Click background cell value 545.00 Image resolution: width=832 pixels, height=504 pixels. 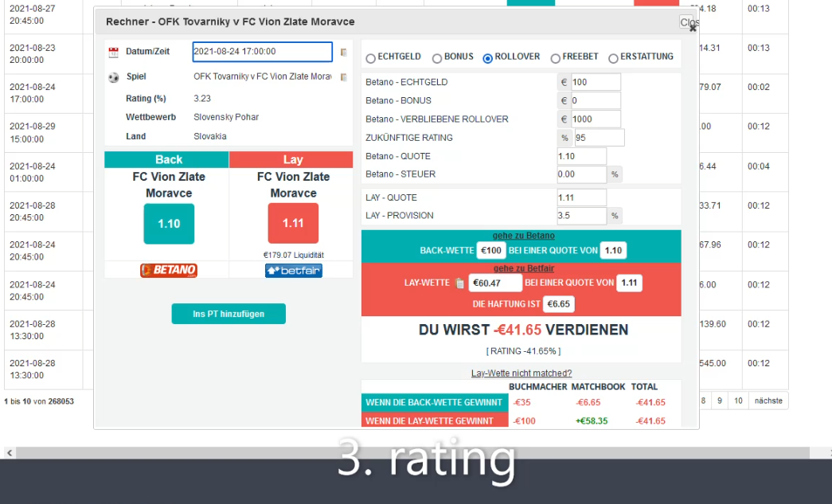(x=713, y=363)
